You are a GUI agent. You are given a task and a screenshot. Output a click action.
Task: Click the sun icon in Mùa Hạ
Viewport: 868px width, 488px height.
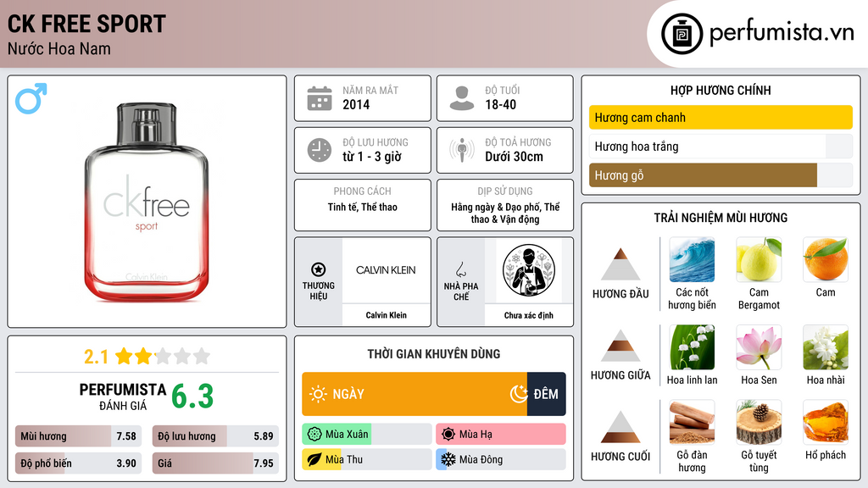click(448, 435)
